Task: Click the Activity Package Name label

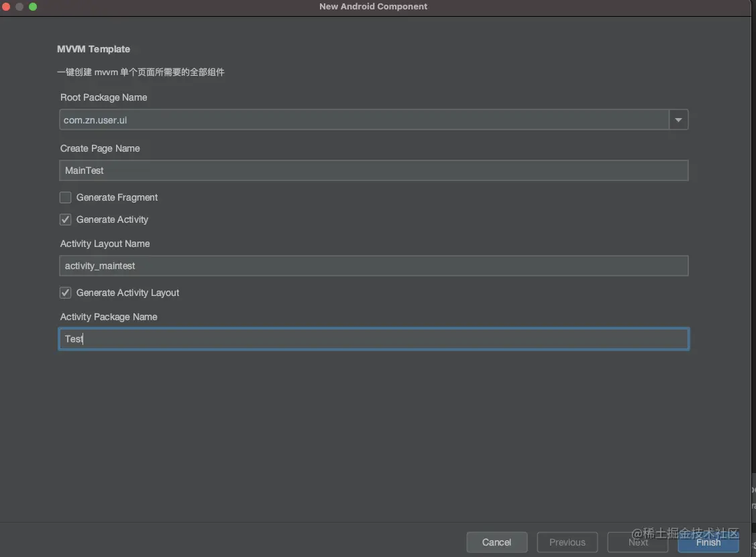Action: click(109, 317)
